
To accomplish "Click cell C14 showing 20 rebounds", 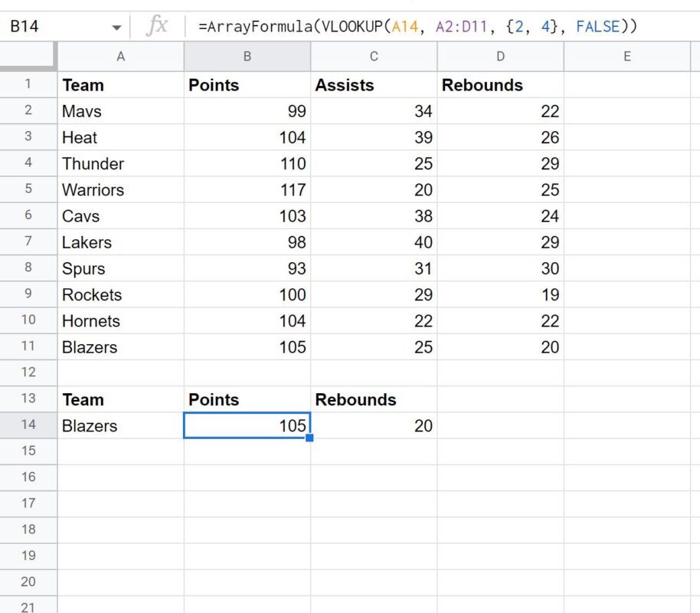I will (373, 426).
